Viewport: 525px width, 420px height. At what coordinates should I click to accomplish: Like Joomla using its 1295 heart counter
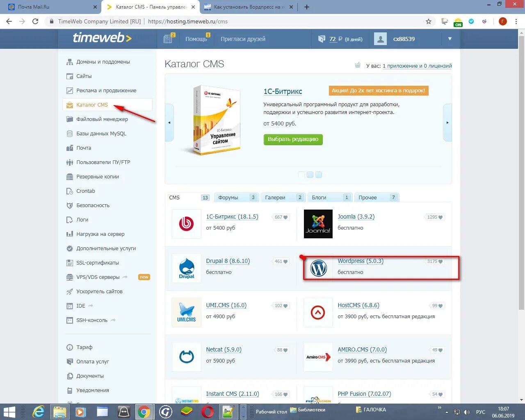click(435, 217)
